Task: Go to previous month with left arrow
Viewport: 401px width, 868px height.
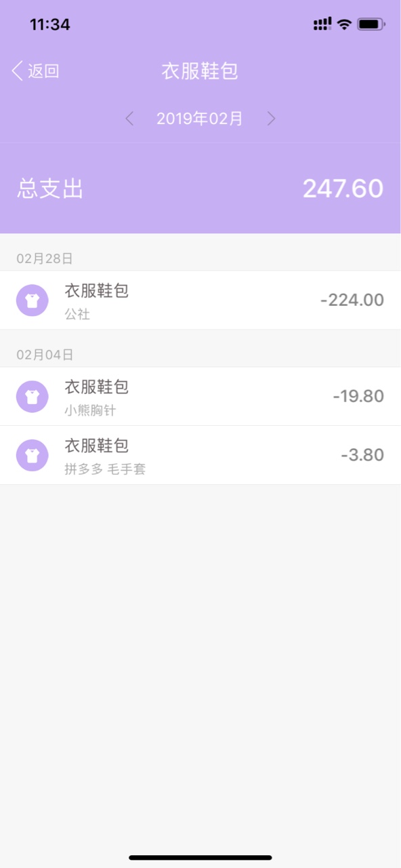Action: point(129,119)
